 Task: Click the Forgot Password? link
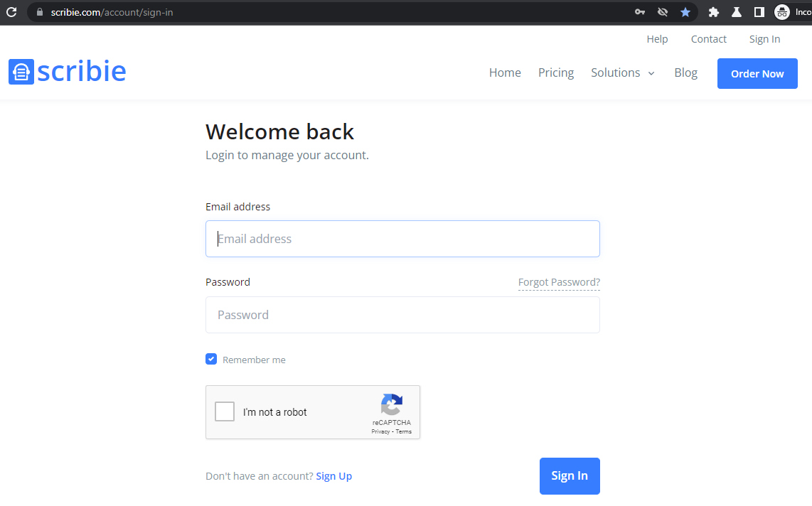click(x=559, y=282)
